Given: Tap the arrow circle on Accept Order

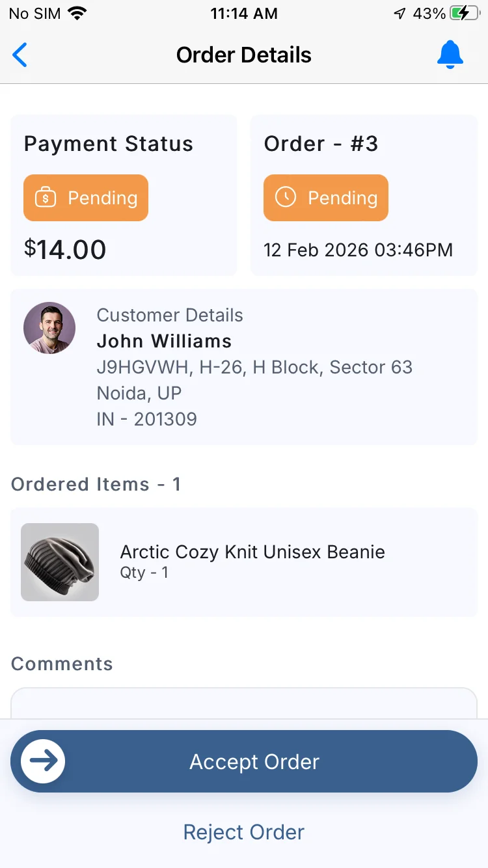Looking at the screenshot, I should coord(43,761).
